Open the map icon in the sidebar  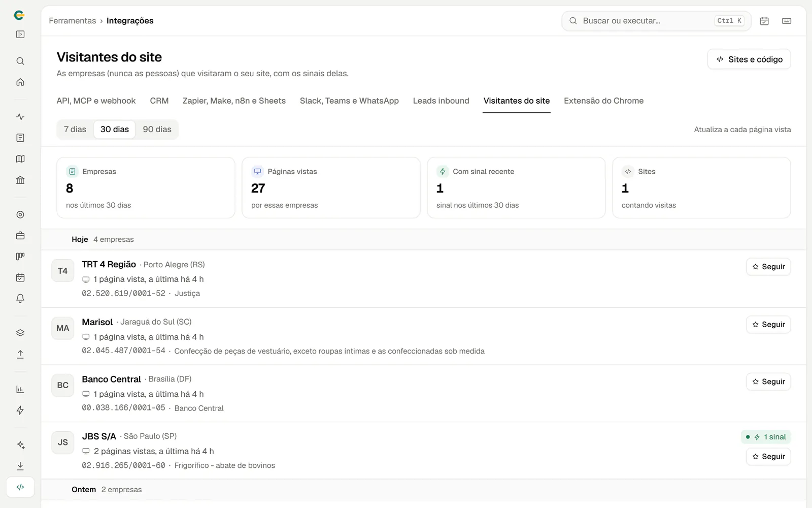coord(20,159)
